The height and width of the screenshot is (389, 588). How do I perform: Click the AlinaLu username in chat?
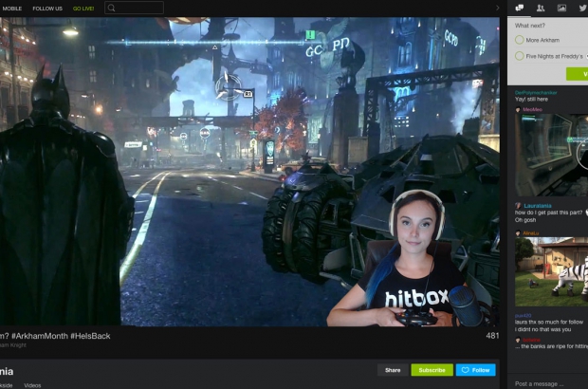coord(531,233)
